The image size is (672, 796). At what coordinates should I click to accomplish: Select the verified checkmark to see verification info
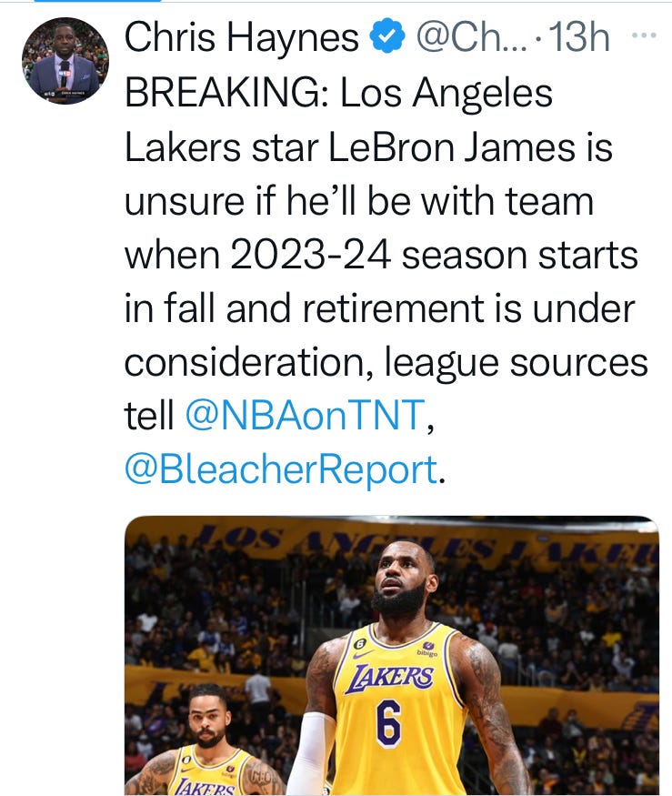click(x=387, y=38)
